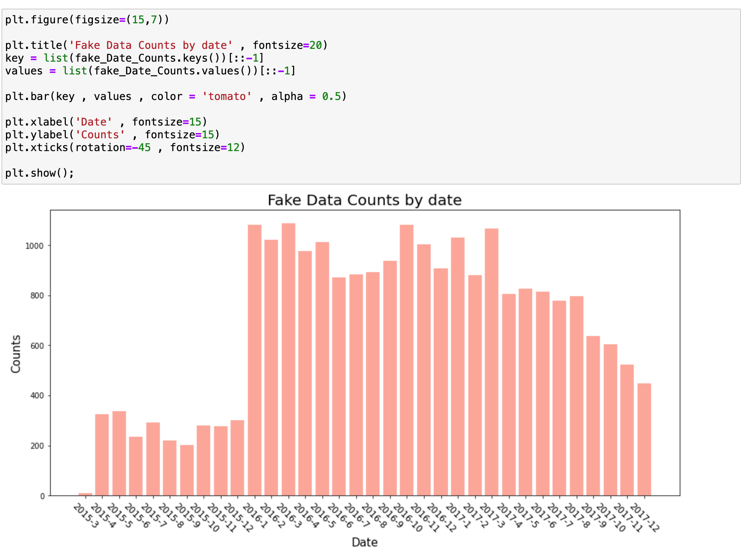The image size is (741, 560).
Task: Click the plt.title code line
Action: (x=166, y=45)
